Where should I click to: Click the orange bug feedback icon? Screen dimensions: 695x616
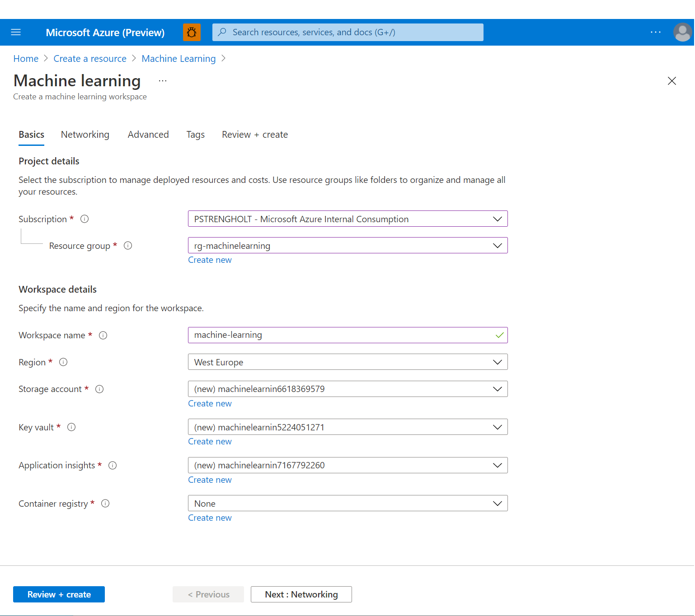click(x=192, y=32)
